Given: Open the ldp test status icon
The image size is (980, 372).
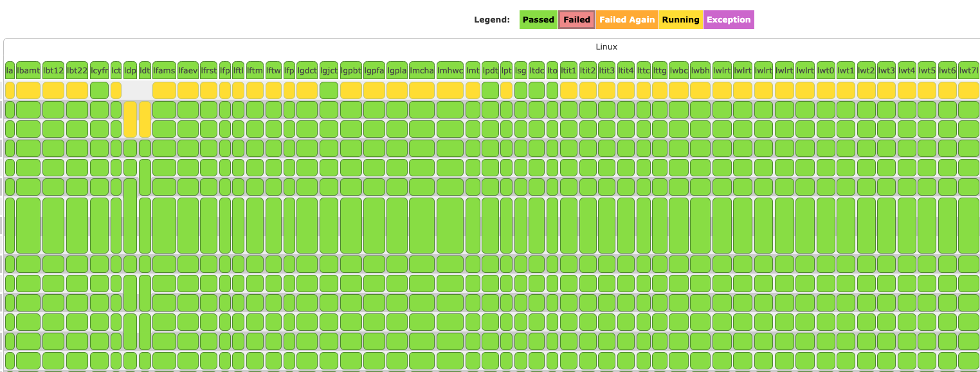Looking at the screenshot, I should coord(129,70).
